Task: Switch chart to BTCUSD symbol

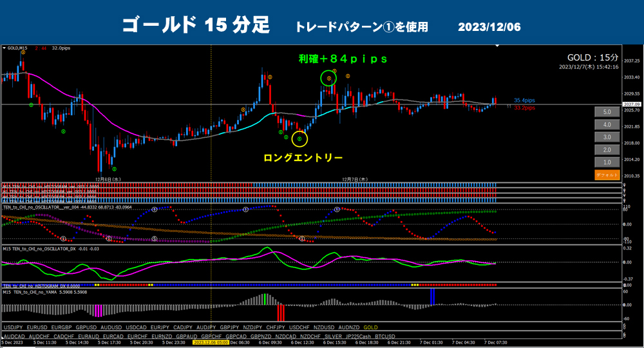Action: [x=385, y=336]
